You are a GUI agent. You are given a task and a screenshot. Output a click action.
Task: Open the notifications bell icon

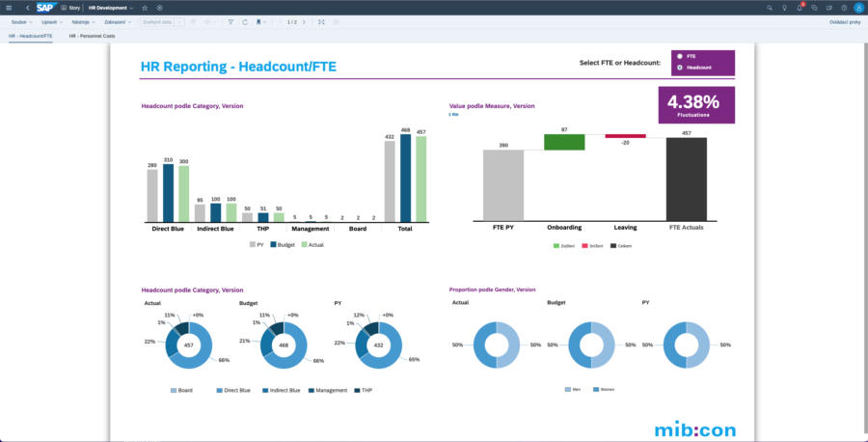[800, 7]
